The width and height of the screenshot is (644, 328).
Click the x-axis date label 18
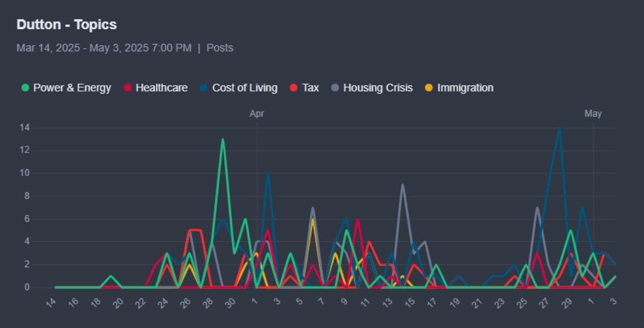[x=96, y=302]
